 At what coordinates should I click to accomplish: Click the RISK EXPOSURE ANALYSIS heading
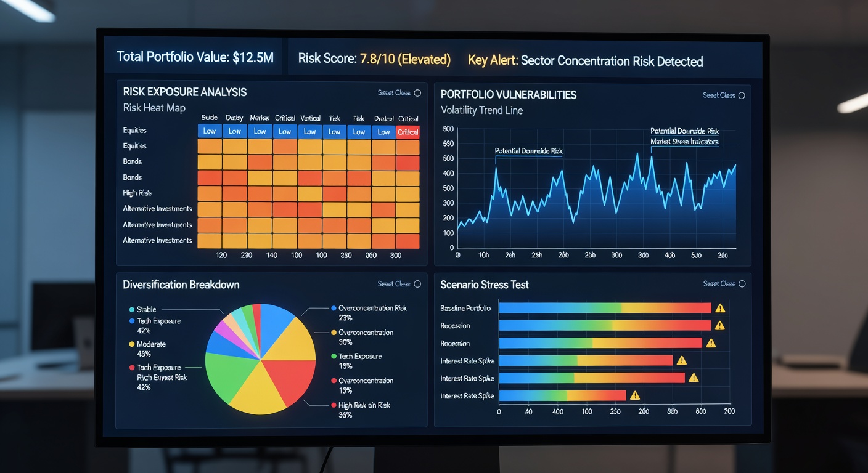pos(185,92)
